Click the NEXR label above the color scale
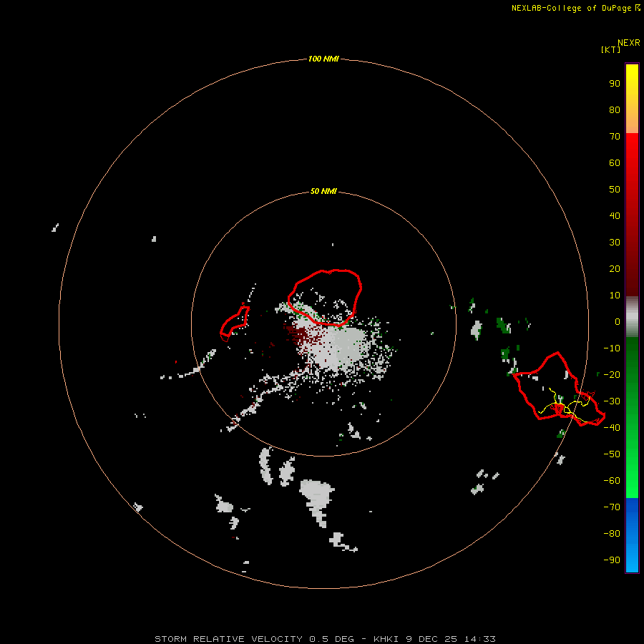 [x=629, y=43]
